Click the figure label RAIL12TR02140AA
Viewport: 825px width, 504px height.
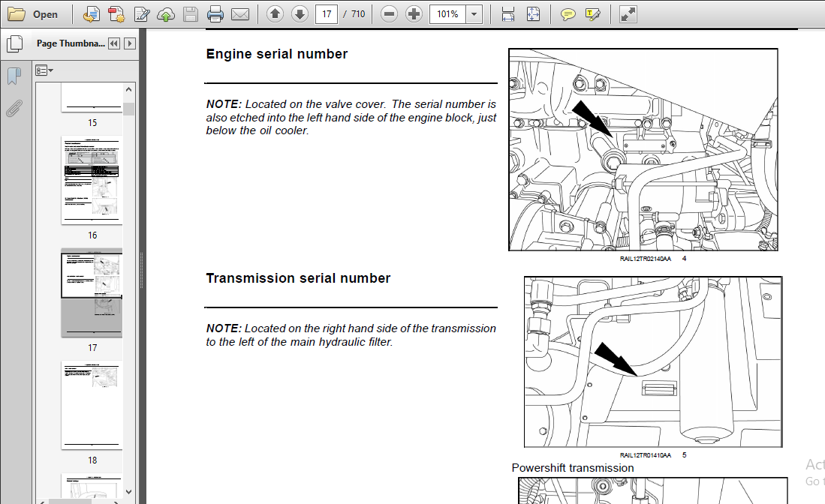click(645, 259)
